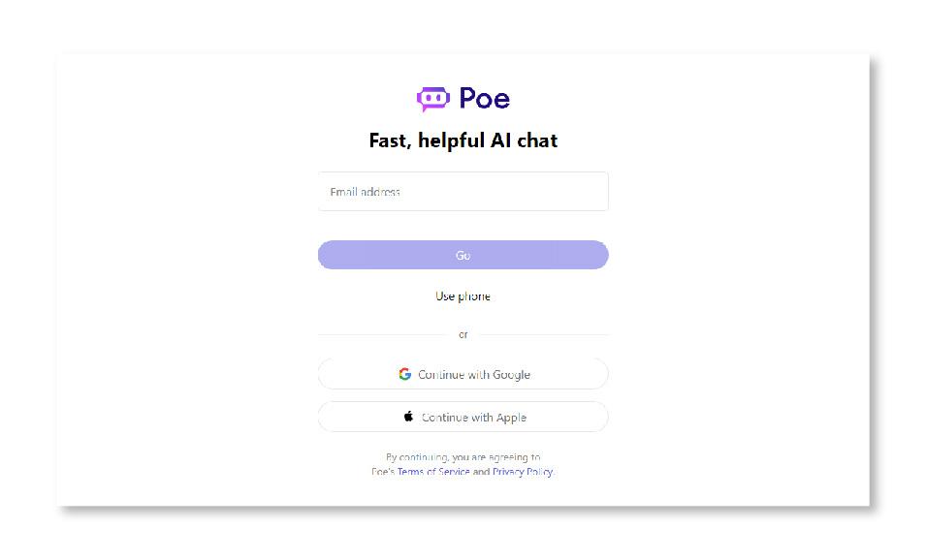Click the Poe wordmark text
The image size is (926, 560).
[485, 98]
